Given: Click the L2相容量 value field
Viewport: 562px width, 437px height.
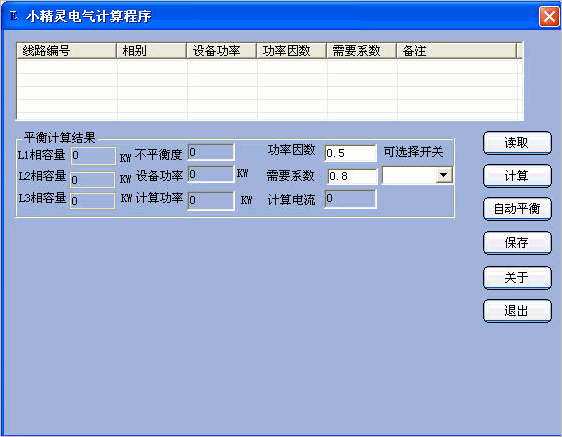Looking at the screenshot, I should tap(92, 179).
